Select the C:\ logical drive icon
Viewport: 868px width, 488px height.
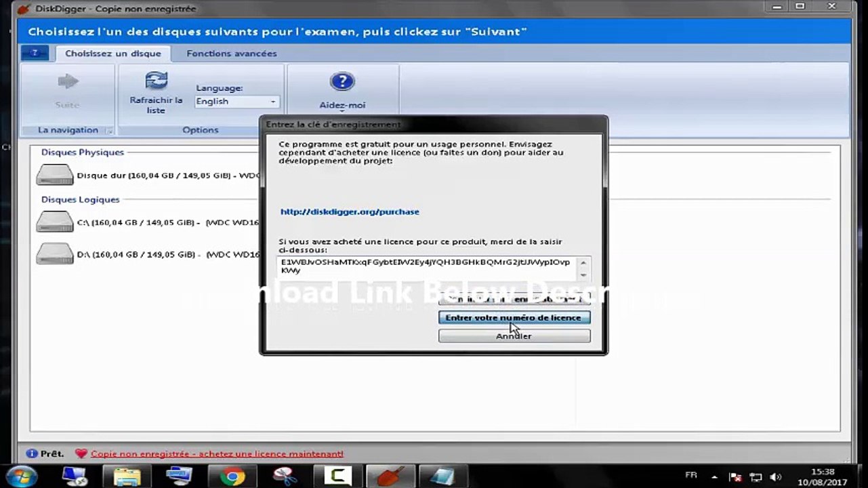point(55,222)
